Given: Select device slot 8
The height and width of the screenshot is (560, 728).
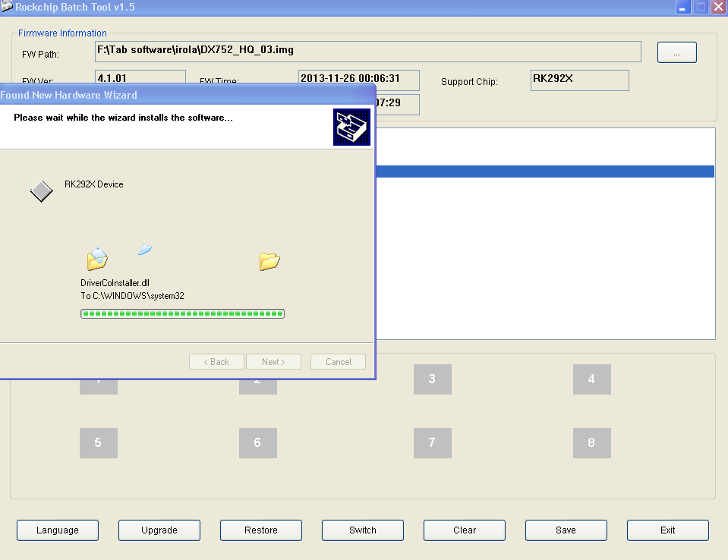Looking at the screenshot, I should 591,442.
